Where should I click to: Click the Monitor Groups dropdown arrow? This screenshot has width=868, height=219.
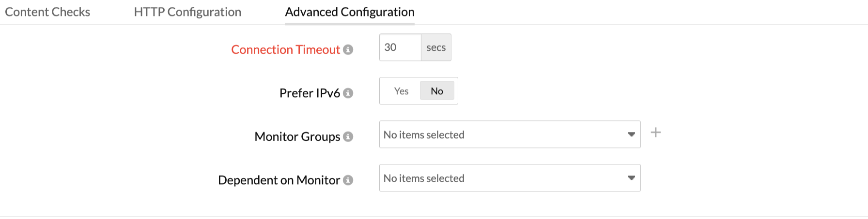click(631, 134)
